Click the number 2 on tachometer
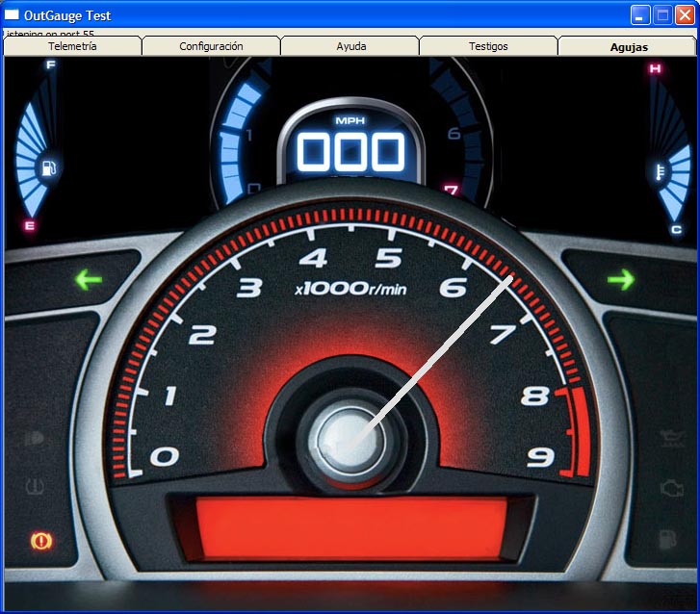 coord(202,335)
